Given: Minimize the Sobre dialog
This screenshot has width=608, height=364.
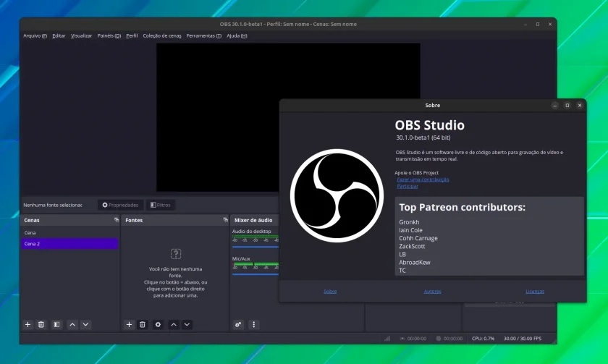Looking at the screenshot, I should (555, 106).
